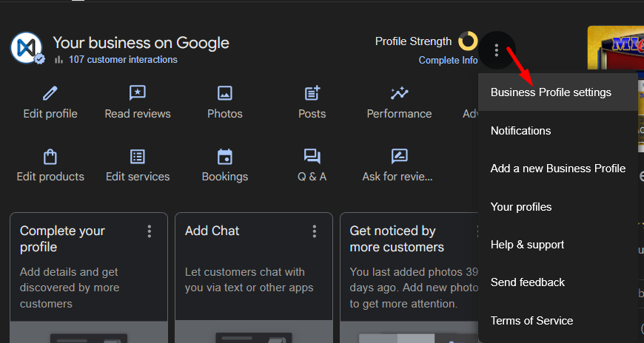Select Add a new Business Profile
Viewport: 644px width, 343px height.
(557, 169)
